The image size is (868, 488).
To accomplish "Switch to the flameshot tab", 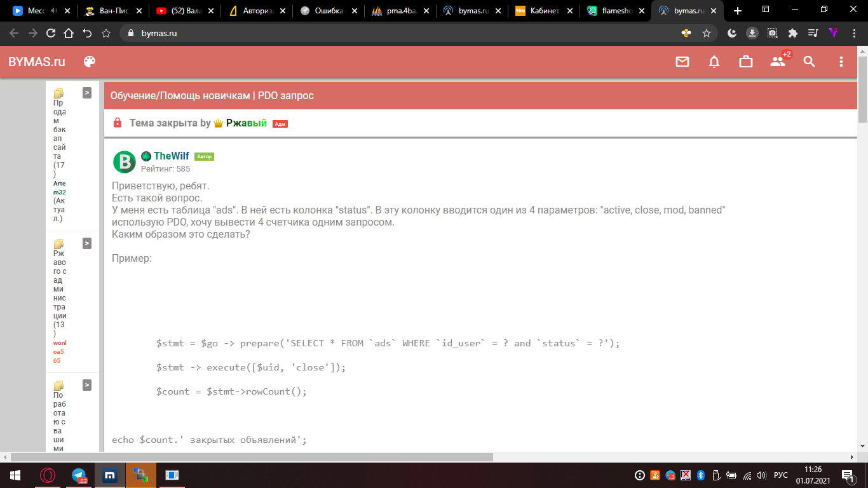I will point(616,11).
